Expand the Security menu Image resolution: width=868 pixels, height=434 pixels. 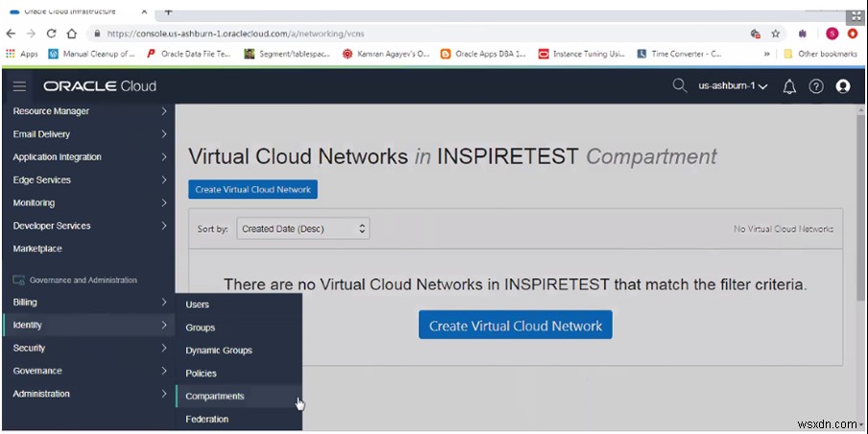(x=88, y=349)
